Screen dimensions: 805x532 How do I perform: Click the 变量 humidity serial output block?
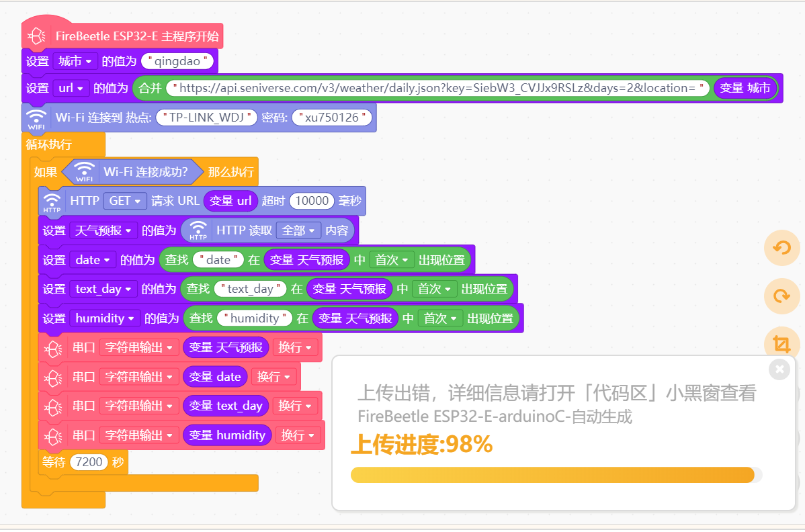[227, 435]
